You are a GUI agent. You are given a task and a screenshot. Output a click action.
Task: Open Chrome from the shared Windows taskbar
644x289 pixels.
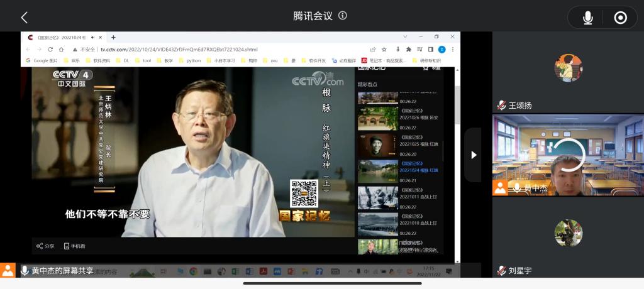point(194,271)
